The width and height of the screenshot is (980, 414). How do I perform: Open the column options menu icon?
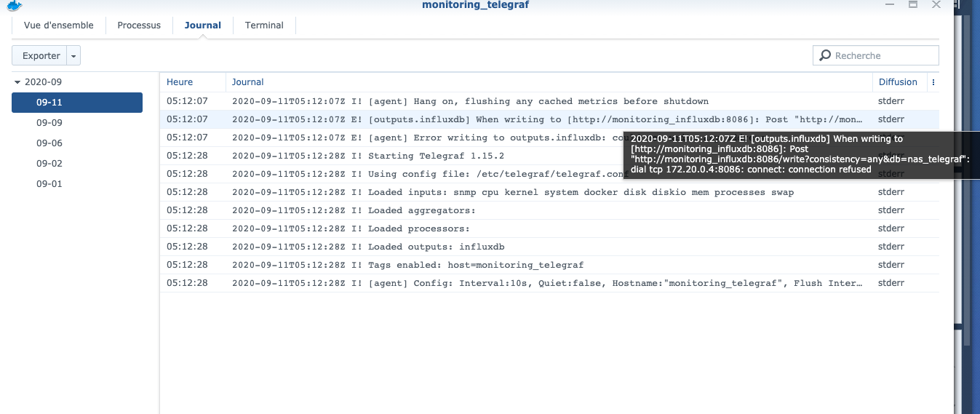pos(933,82)
